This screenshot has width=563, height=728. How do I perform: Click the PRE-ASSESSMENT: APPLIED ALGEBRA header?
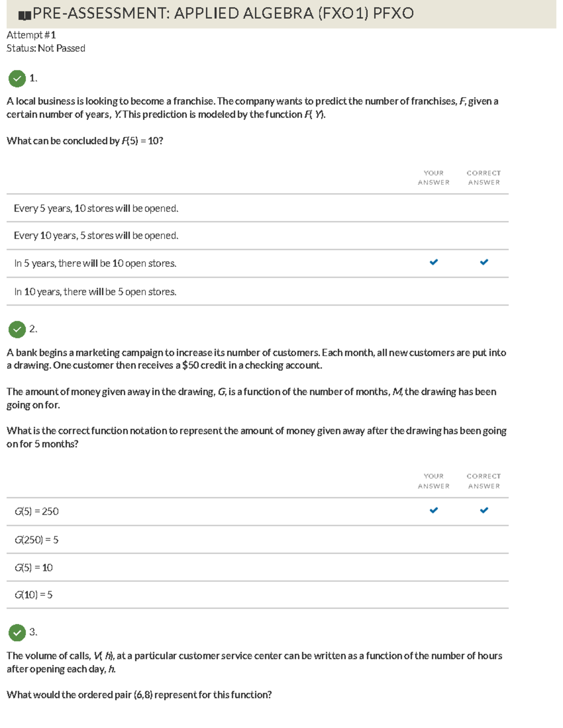click(223, 13)
